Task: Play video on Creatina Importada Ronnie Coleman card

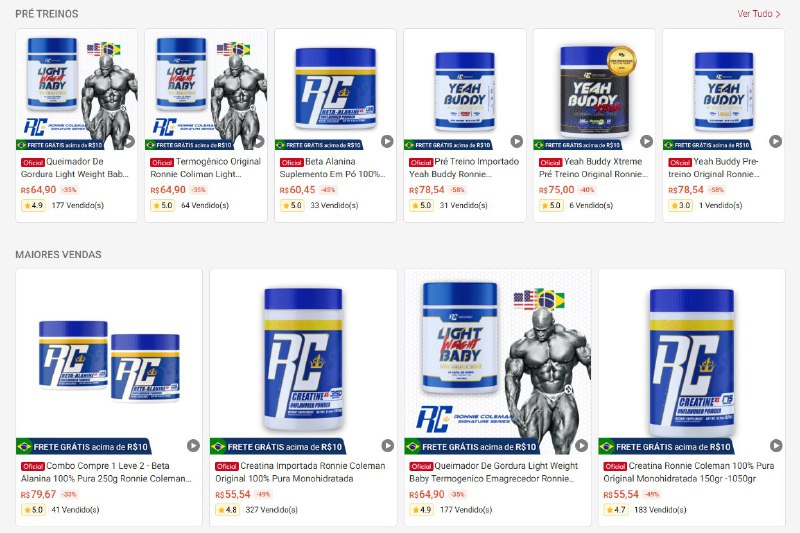Action: pos(388,445)
